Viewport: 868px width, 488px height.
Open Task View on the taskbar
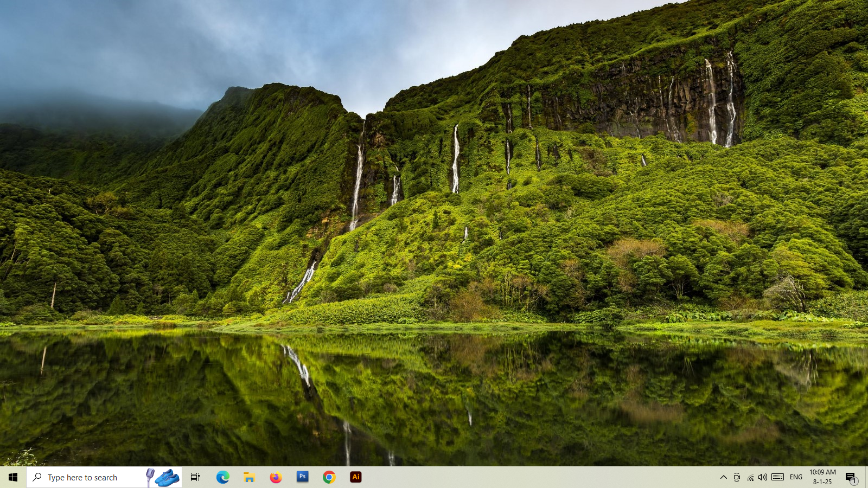click(x=195, y=477)
